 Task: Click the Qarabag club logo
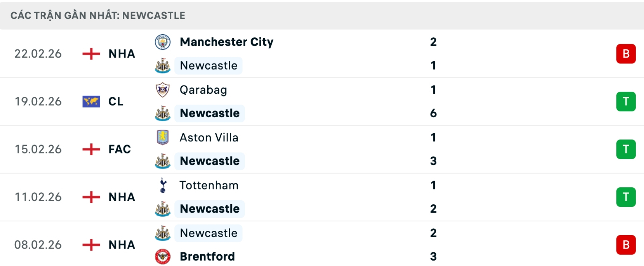[162, 90]
